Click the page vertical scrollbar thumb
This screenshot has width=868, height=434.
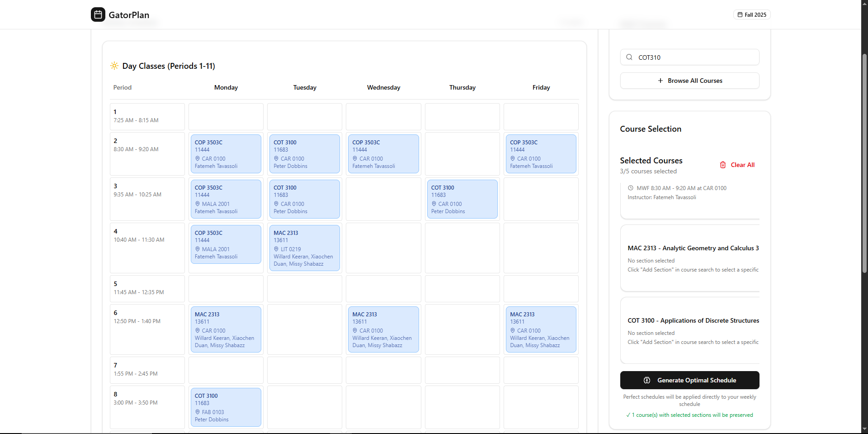pos(864,163)
